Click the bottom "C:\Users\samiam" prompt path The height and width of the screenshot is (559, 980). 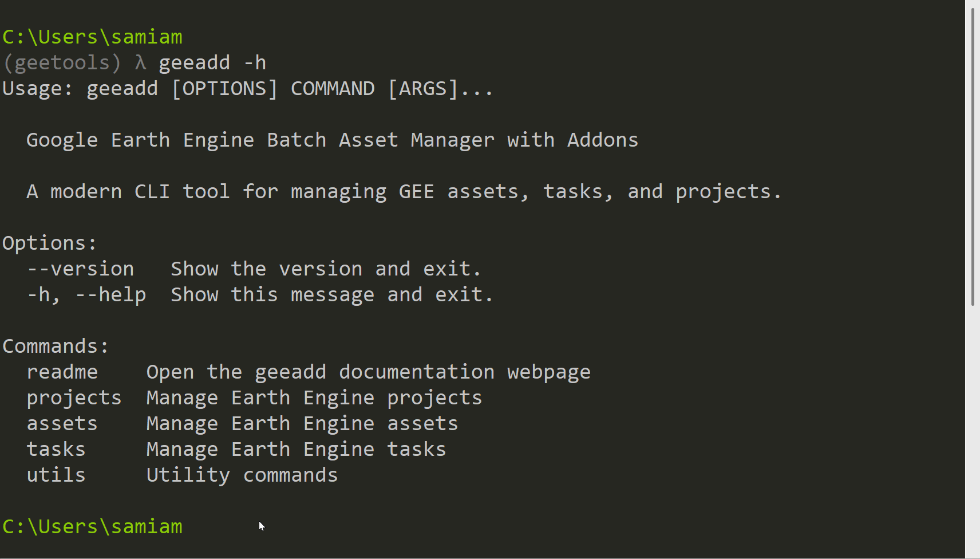92,527
